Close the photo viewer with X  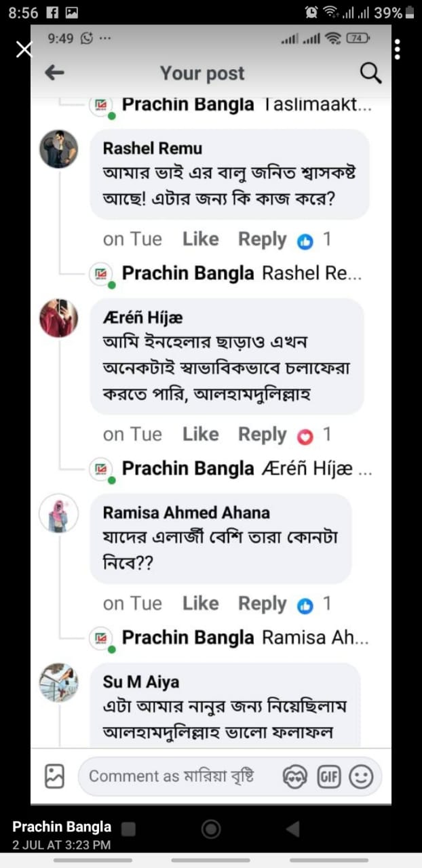[x=24, y=49]
